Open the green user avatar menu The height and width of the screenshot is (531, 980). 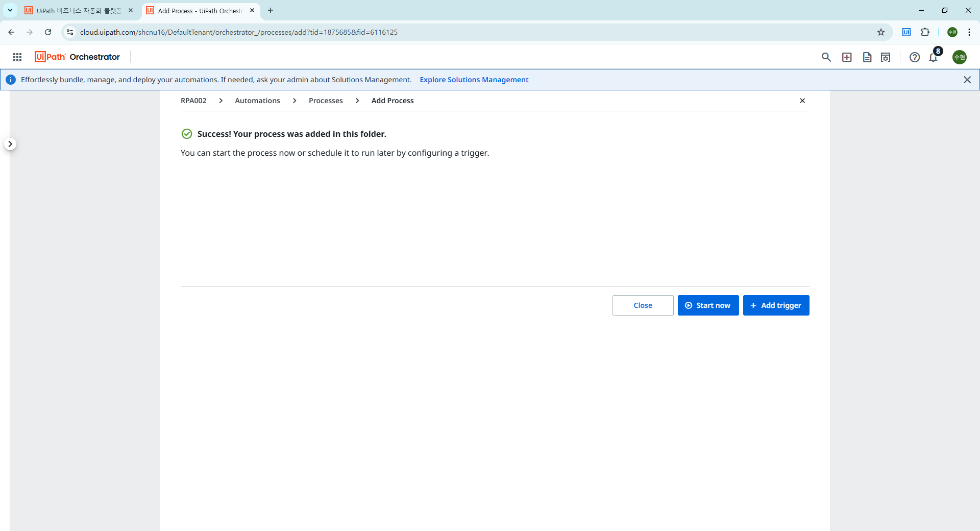coord(960,57)
